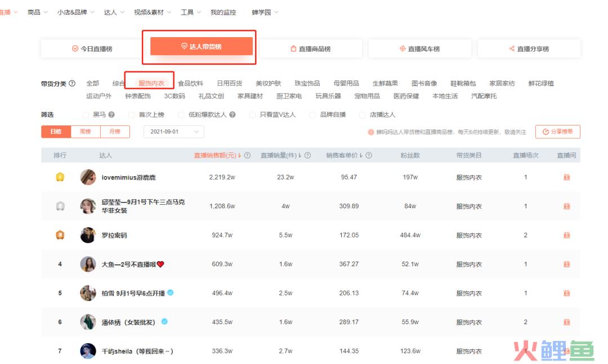The height and width of the screenshot is (364, 608).
Task: Select 美妆护肤 category filter
Action: (x=269, y=83)
